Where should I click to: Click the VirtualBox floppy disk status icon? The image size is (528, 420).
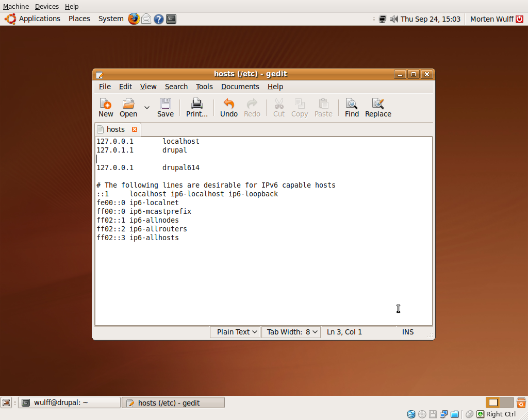coord(433,414)
